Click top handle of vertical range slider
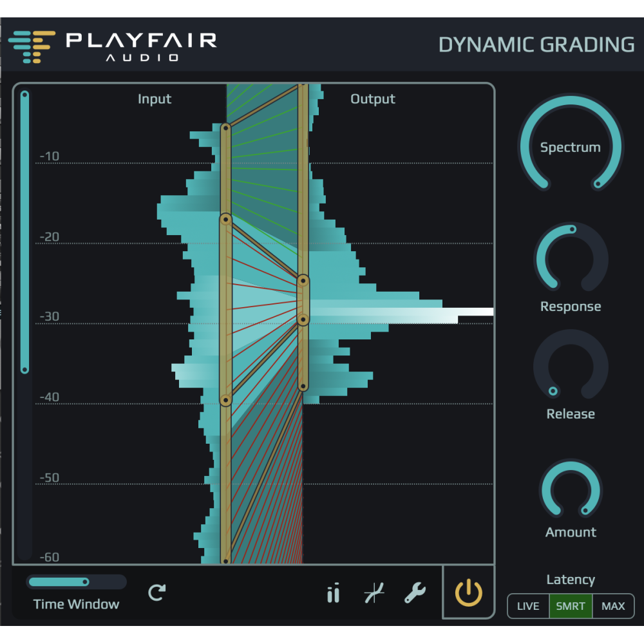Screen dimensions: 644x644 pyautogui.click(x=24, y=95)
